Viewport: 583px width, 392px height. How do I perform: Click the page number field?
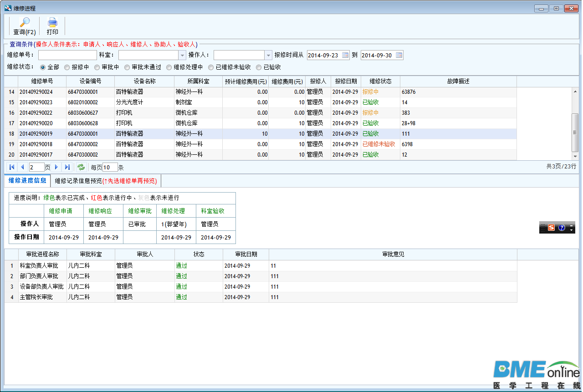36,167
